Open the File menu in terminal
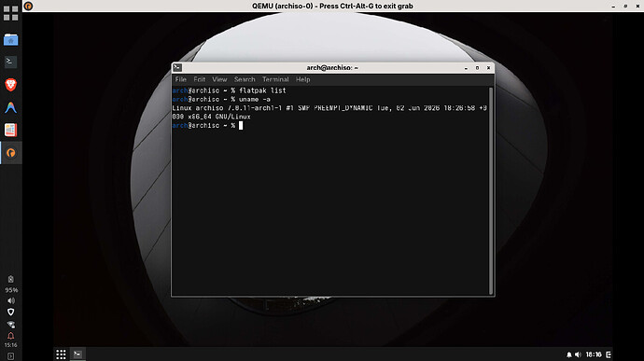 [x=181, y=79]
